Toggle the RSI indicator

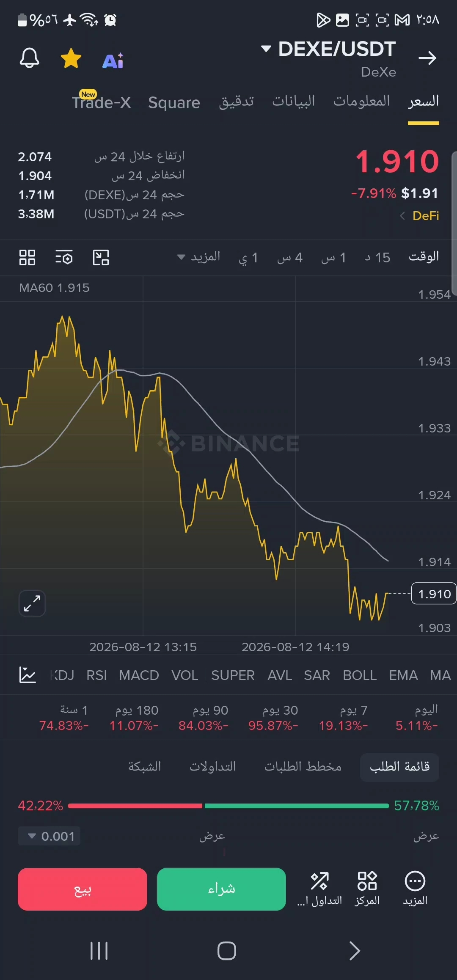click(96, 675)
